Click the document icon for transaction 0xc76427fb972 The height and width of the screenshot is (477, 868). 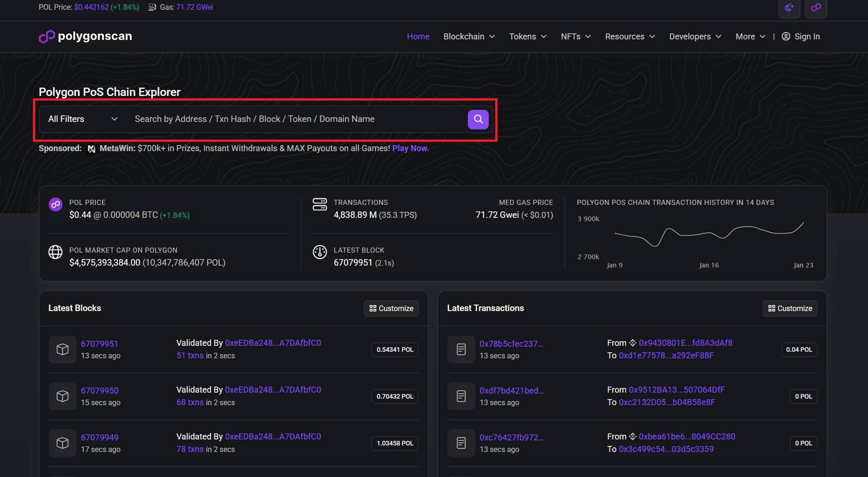click(x=461, y=443)
